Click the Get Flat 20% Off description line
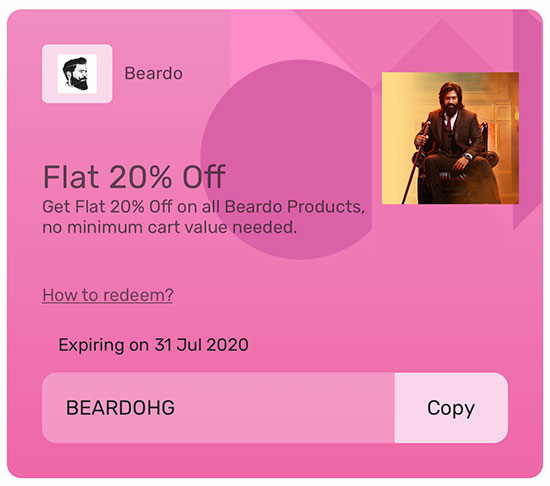Screen dimensions: 550x486 tap(203, 207)
